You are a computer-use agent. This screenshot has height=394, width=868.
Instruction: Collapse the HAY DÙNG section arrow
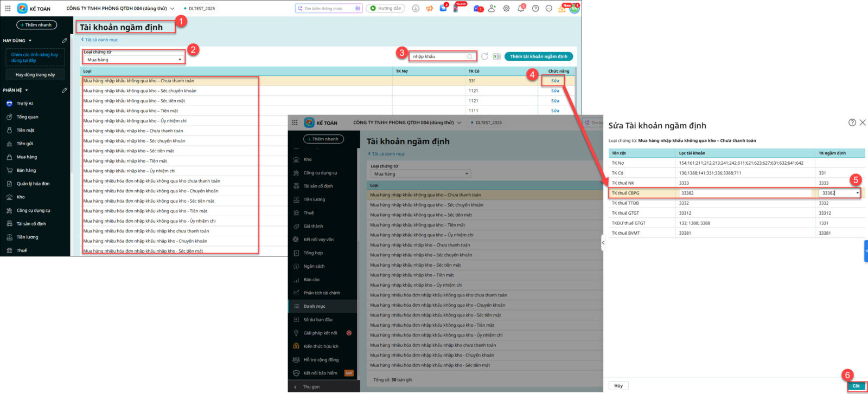(30, 41)
